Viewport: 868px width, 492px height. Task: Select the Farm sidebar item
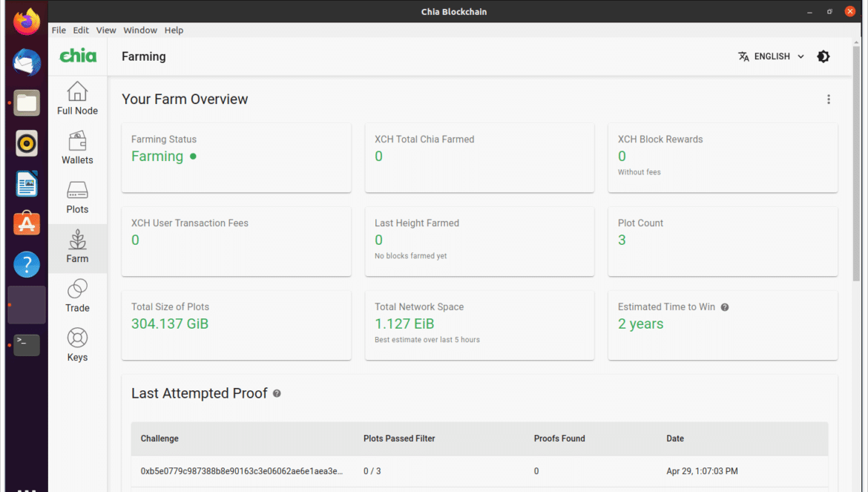tap(77, 247)
